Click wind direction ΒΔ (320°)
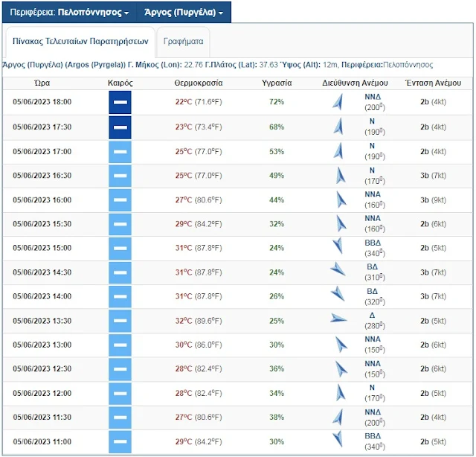 pyautogui.click(x=375, y=296)
